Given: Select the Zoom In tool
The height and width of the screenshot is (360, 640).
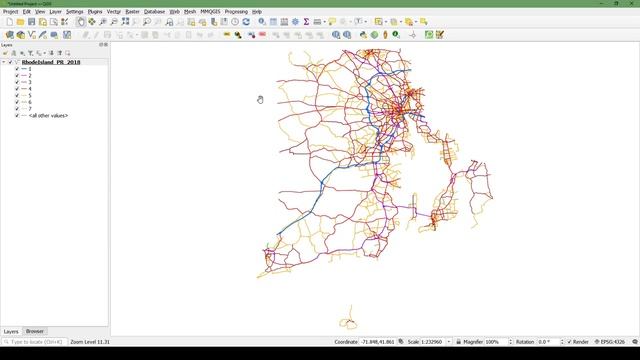Looking at the screenshot, I should tap(103, 22).
